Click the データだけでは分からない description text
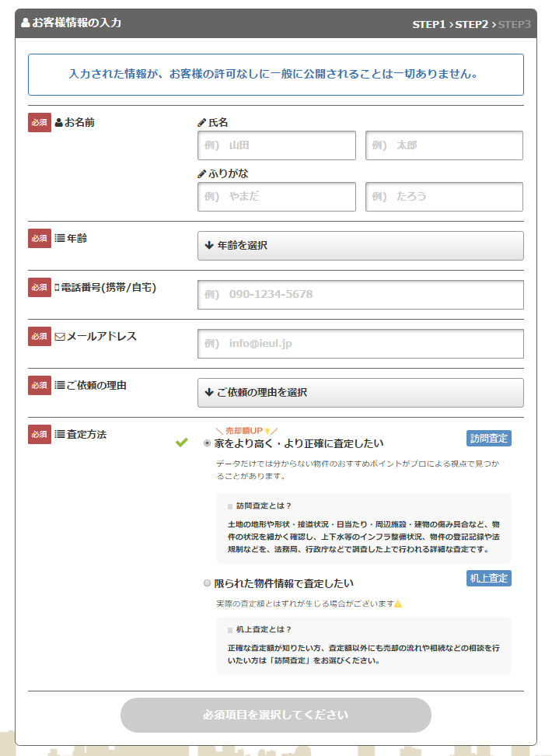Screen dimensions: 552x756 tap(358, 470)
